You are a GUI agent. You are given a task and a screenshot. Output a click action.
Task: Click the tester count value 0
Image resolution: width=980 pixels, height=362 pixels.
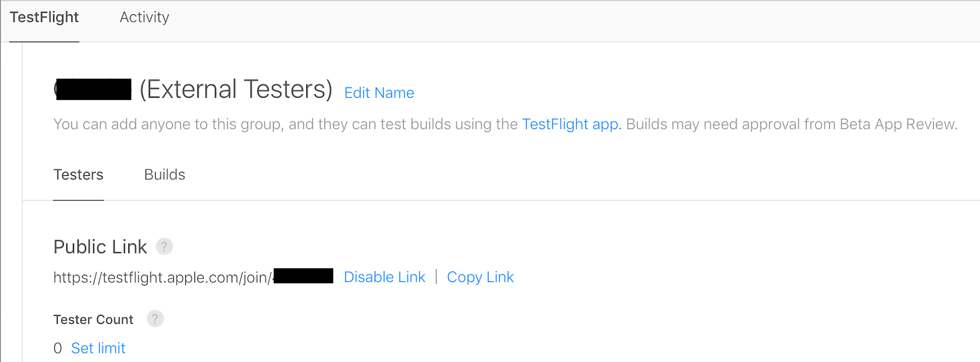coord(58,348)
